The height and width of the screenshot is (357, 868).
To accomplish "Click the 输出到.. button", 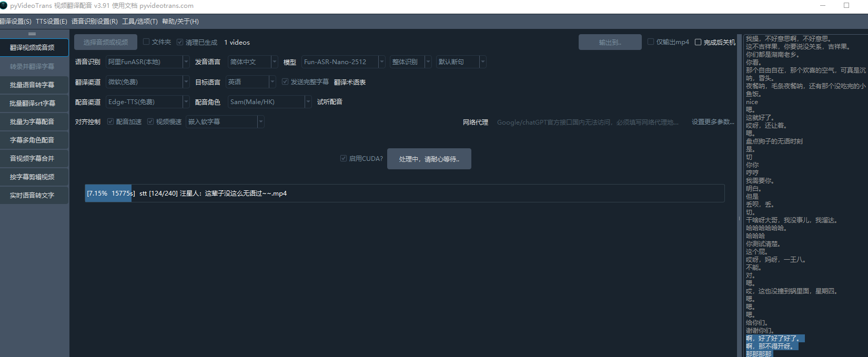I will click(x=610, y=42).
